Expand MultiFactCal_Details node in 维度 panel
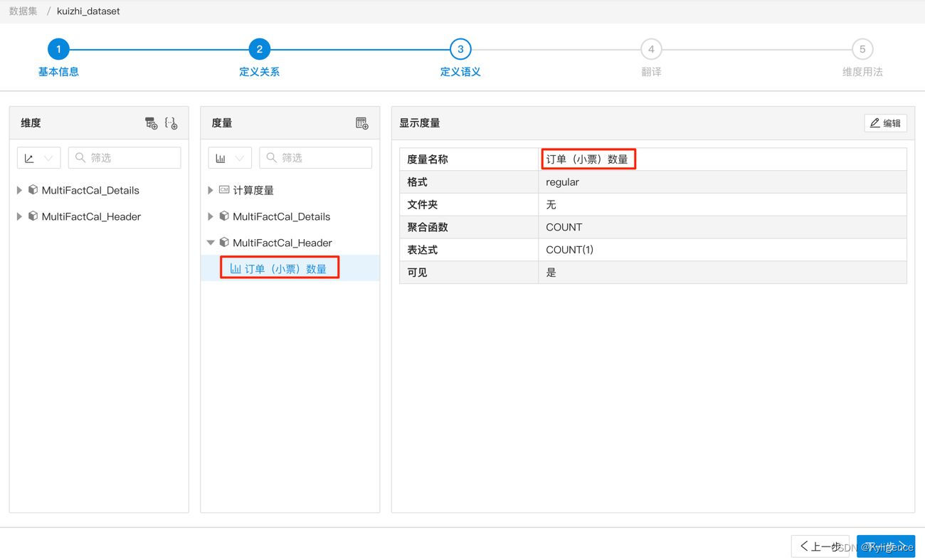 [x=19, y=190]
